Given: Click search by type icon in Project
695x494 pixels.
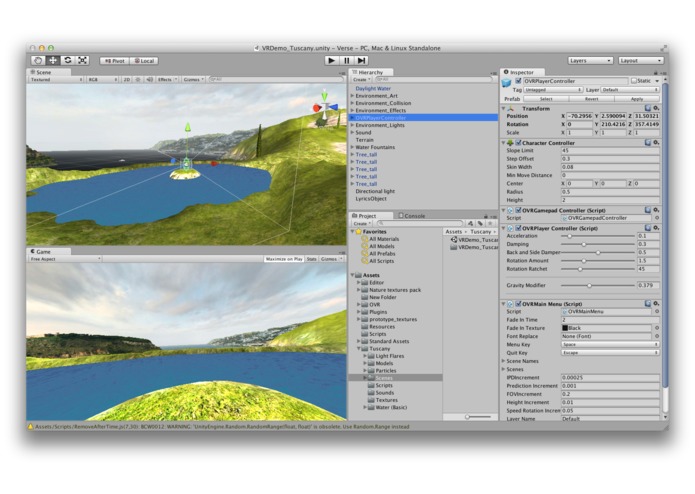Looking at the screenshot, I should point(470,224).
